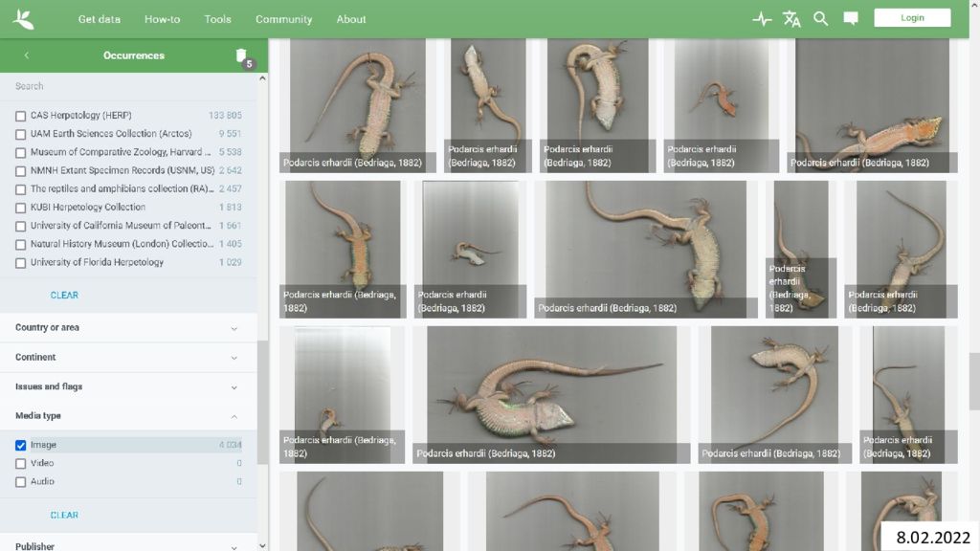Open the lizard photo with green belly patch
This screenshot has height=551, width=980.
551,395
